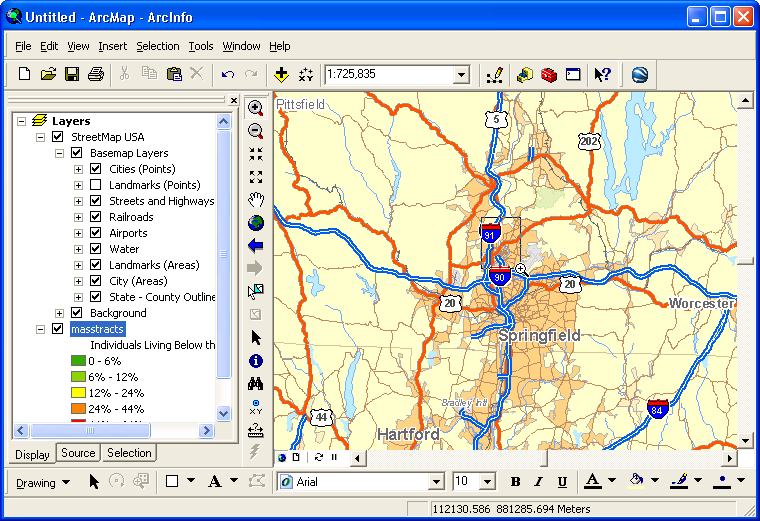Viewport: 760px width, 521px height.
Task: Open the Selection menu
Action: point(158,46)
